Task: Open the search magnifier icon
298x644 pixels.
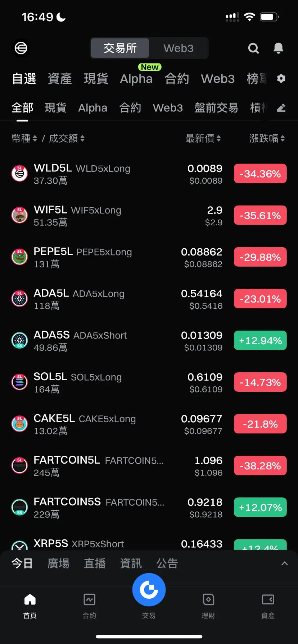Action: pyautogui.click(x=253, y=48)
